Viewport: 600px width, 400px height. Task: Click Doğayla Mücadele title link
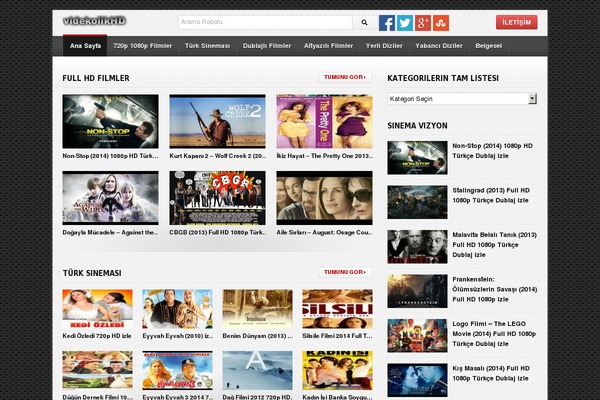(110, 233)
